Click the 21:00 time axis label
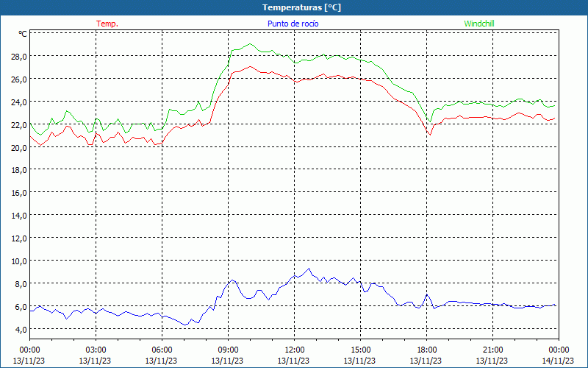This screenshot has height=368, width=588. pyautogui.click(x=492, y=350)
